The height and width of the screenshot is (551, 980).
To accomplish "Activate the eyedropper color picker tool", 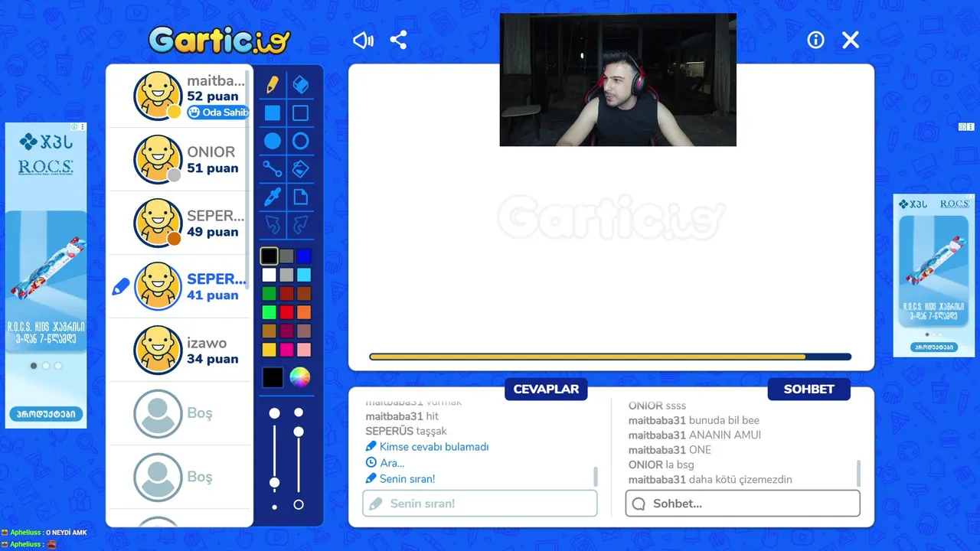I will 273,197.
